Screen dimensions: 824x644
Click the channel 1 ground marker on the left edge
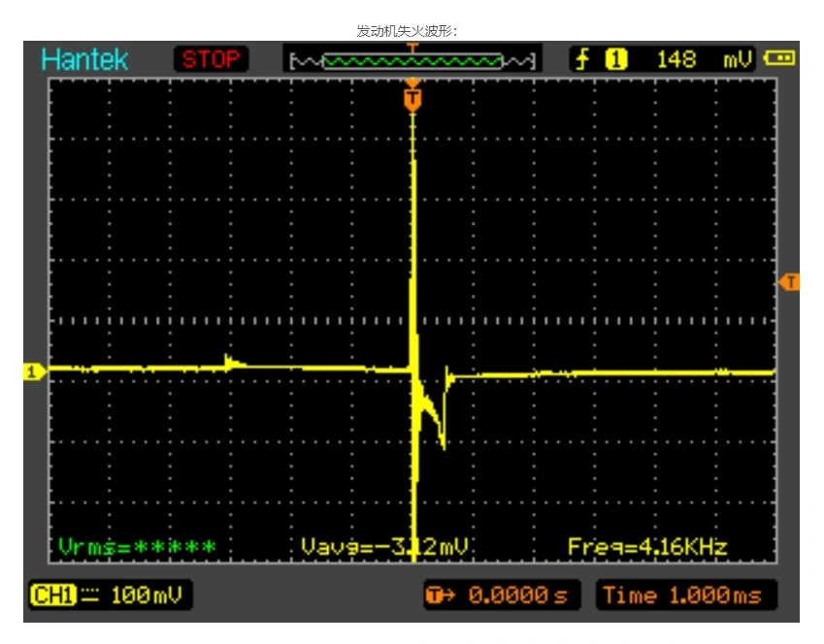tap(34, 371)
